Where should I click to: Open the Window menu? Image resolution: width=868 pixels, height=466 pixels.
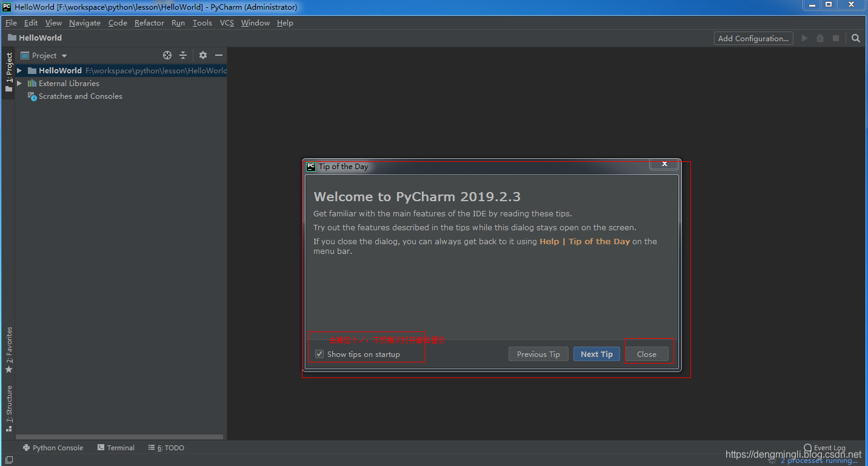255,23
